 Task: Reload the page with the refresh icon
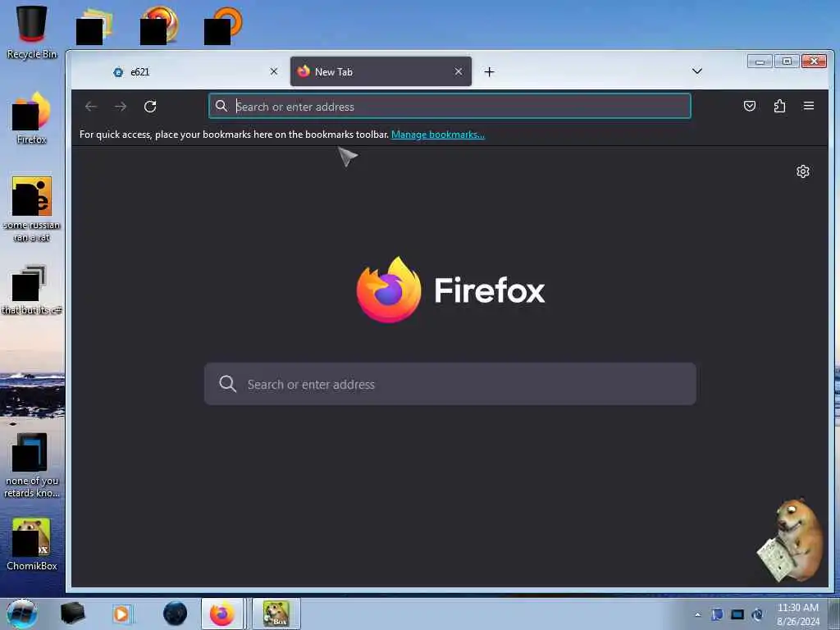(x=150, y=107)
